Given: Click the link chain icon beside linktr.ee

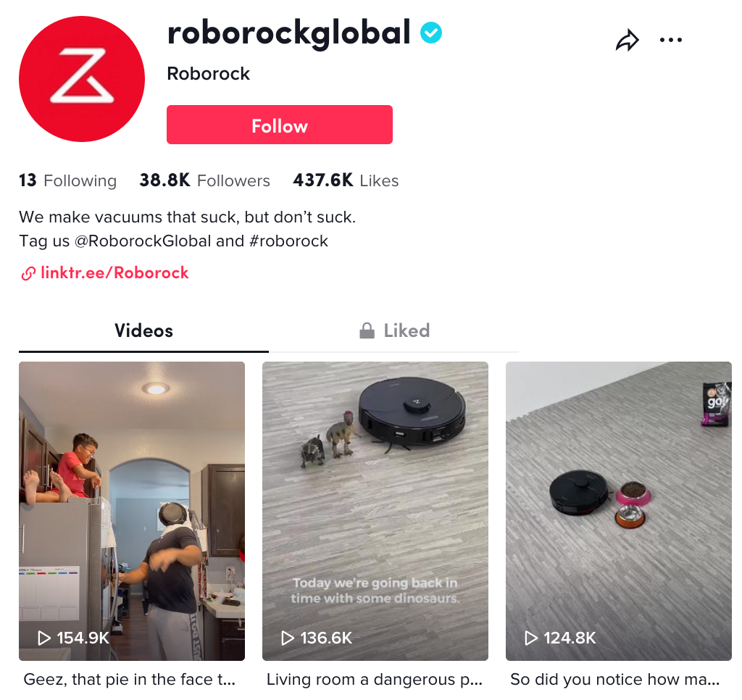Looking at the screenshot, I should [x=28, y=273].
